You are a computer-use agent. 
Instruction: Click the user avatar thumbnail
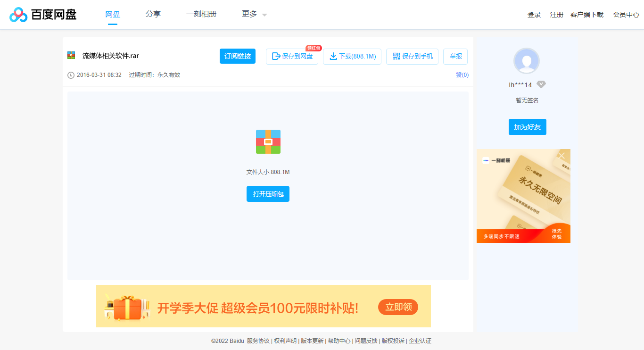point(527,61)
